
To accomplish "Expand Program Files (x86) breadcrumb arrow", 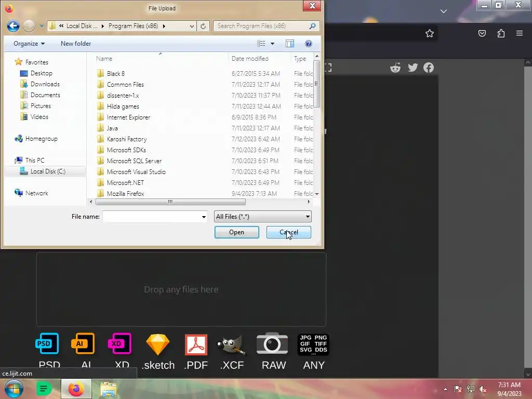I will coord(164,26).
